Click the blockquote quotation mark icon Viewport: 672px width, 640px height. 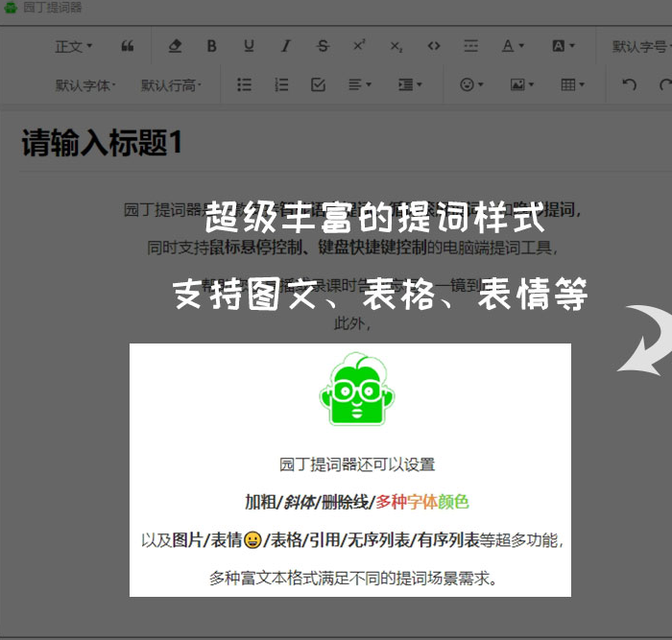point(128,46)
